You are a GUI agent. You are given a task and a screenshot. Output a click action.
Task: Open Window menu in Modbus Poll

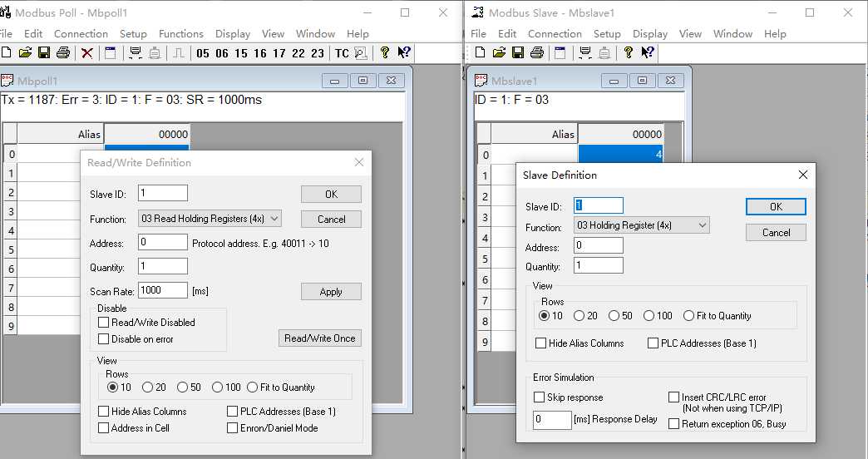point(316,34)
